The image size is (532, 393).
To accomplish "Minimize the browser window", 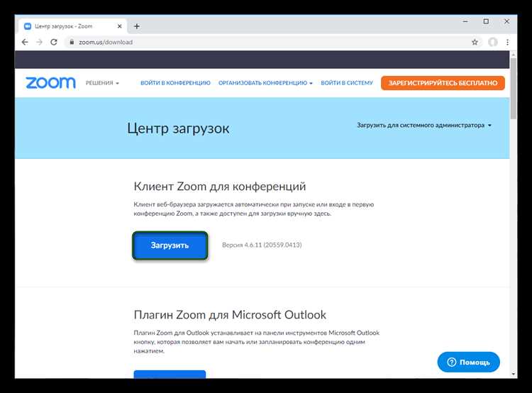I will pos(465,21).
